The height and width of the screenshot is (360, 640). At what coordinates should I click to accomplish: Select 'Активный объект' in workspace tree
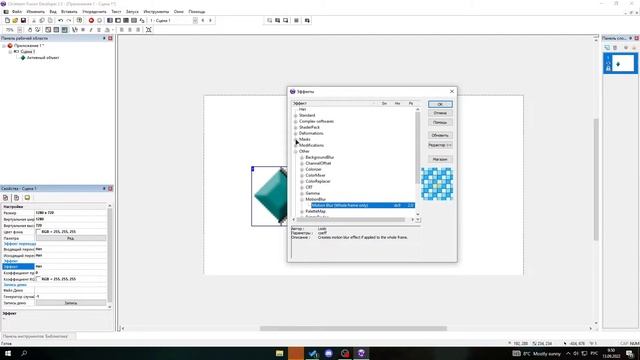point(42,58)
